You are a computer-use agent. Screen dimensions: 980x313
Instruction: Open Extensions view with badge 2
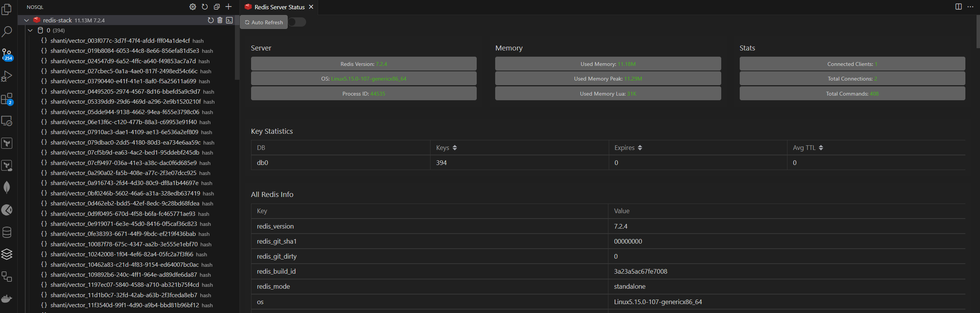coord(7,99)
